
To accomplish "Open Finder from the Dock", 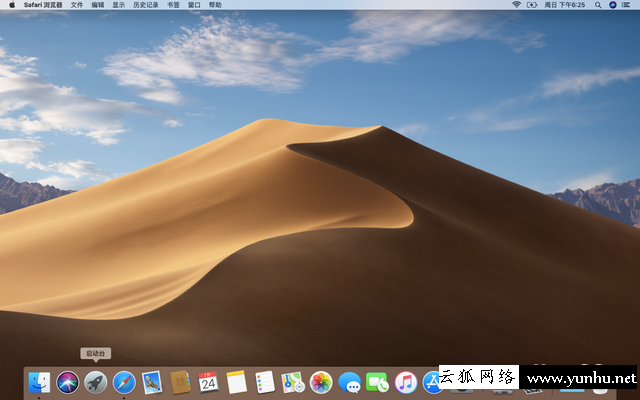I will tap(39, 382).
